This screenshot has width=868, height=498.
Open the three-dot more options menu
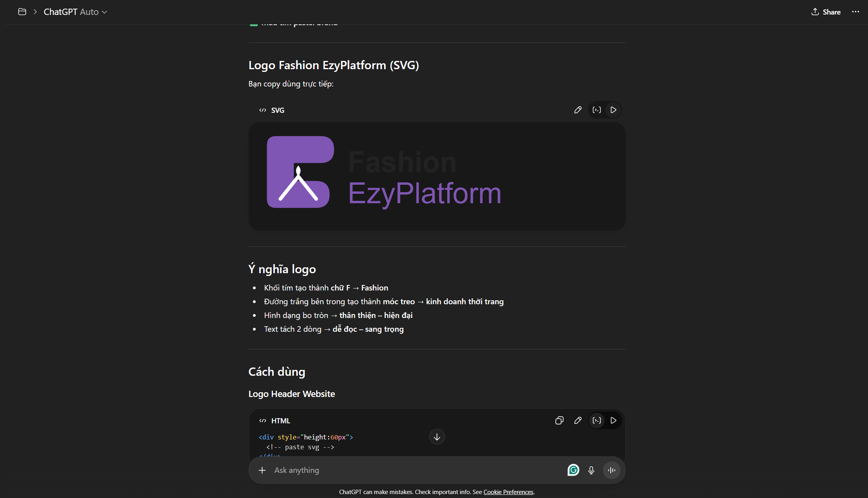(855, 12)
